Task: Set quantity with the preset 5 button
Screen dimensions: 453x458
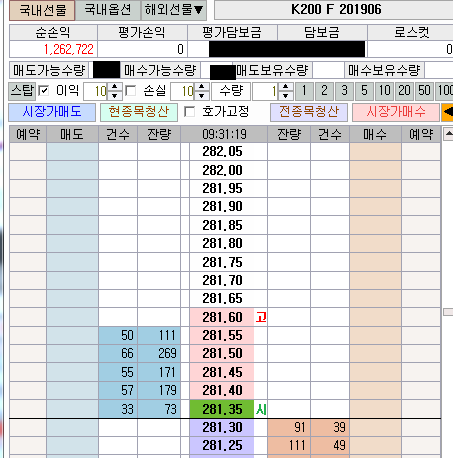Action: (x=364, y=91)
